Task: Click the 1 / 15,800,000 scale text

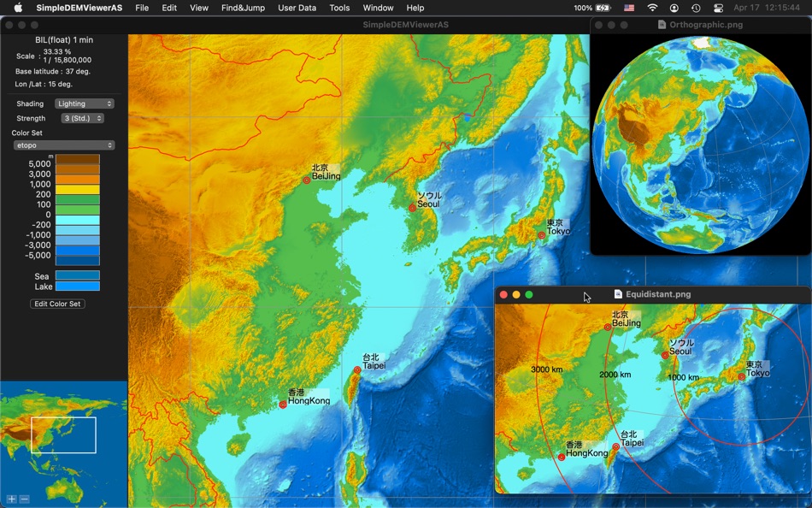Action: coord(68,60)
